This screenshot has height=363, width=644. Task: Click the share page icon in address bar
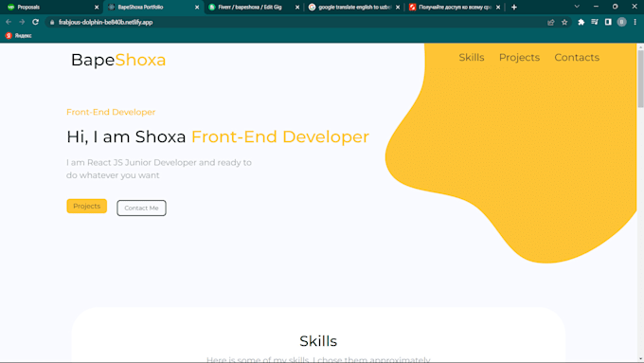click(551, 22)
